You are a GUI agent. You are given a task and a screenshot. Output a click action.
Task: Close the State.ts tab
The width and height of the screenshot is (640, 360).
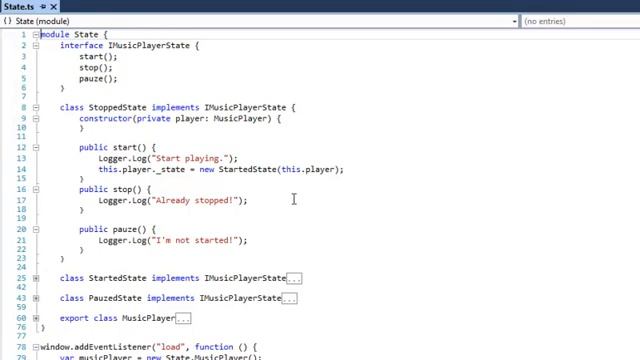point(53,7)
